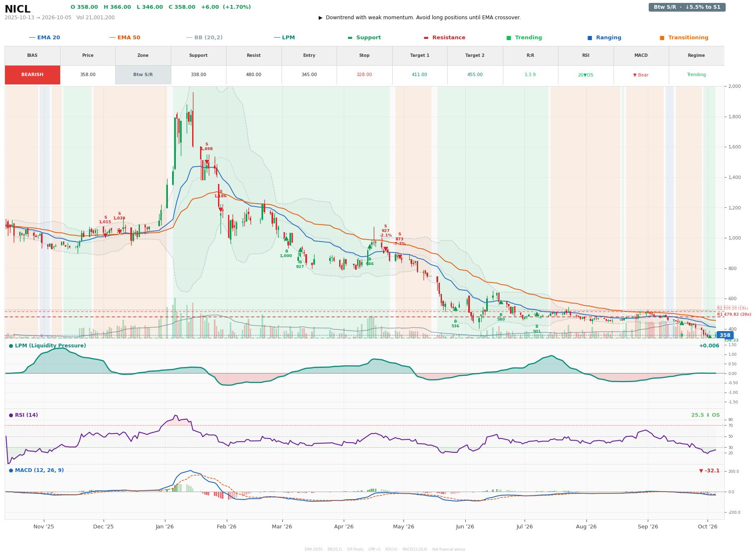This screenshot has width=756, height=556.
Task: Click the Resist value 480.00
Action: (x=254, y=75)
